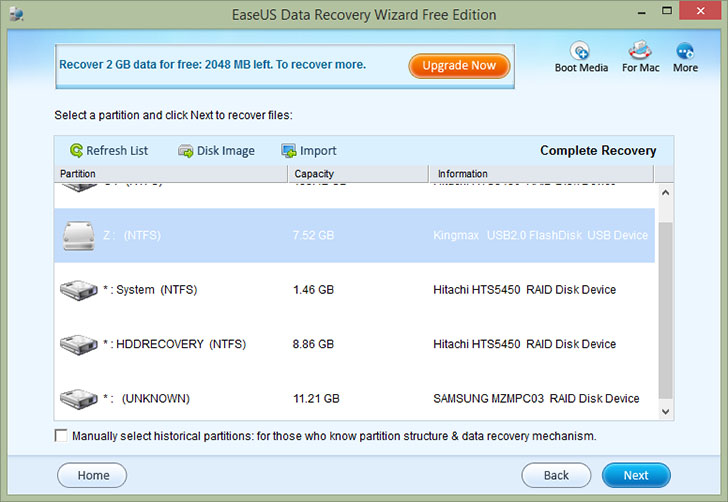The width and height of the screenshot is (728, 502).
Task: Click '8.86 GB' capacity value
Action: coord(313,344)
